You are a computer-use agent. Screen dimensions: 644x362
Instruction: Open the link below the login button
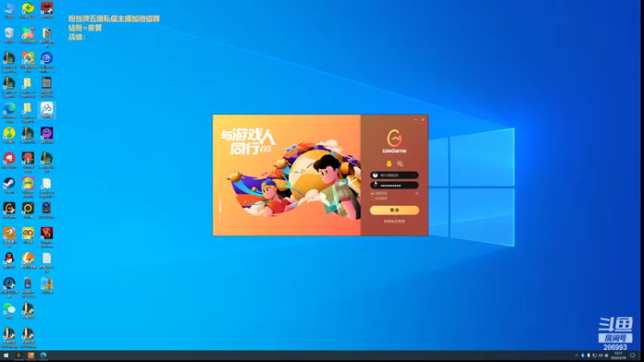(394, 221)
